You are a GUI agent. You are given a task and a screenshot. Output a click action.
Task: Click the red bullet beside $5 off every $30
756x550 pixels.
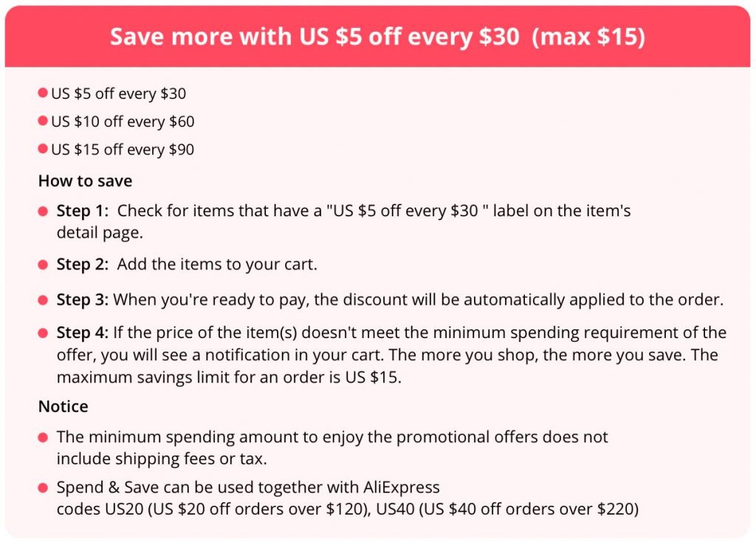(43, 92)
